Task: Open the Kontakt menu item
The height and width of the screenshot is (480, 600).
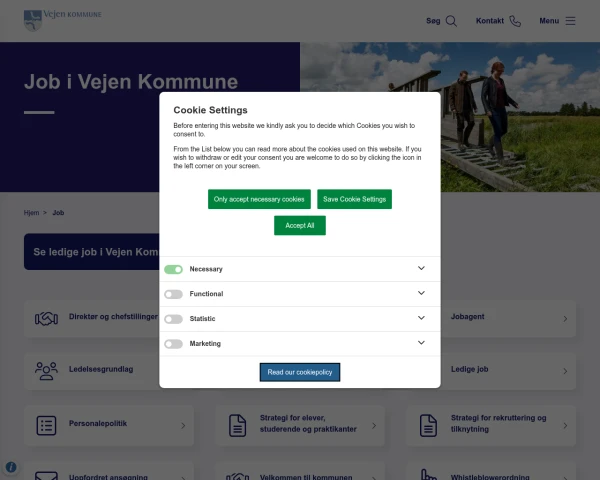Action: 490,21
